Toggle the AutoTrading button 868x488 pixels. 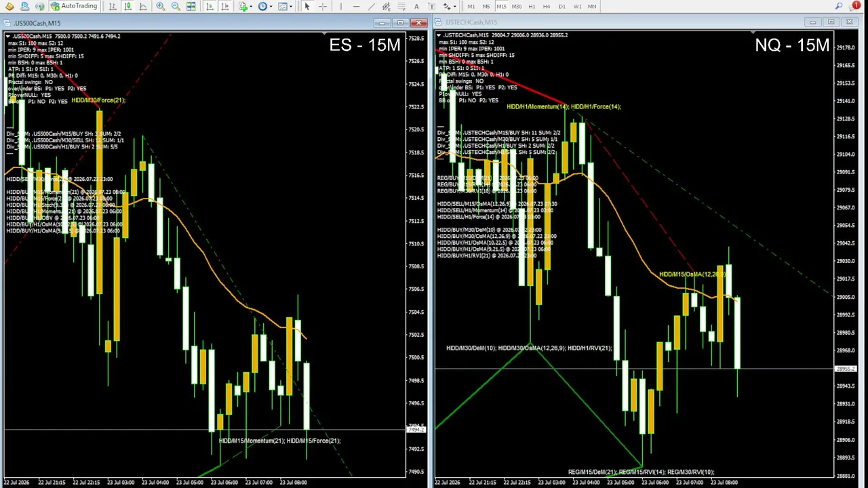tap(73, 6)
